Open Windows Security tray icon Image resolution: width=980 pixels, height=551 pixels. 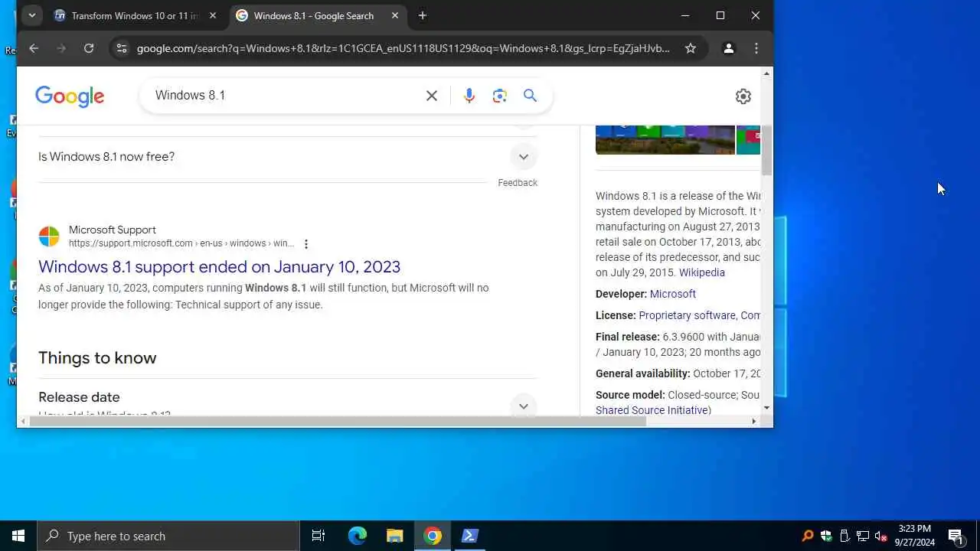(x=826, y=536)
